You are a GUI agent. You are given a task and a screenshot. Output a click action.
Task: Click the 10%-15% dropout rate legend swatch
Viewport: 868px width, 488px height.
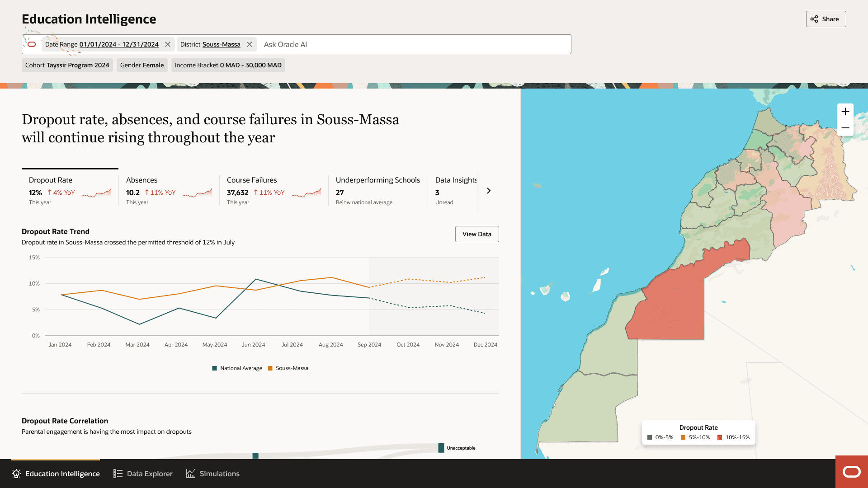click(x=720, y=437)
